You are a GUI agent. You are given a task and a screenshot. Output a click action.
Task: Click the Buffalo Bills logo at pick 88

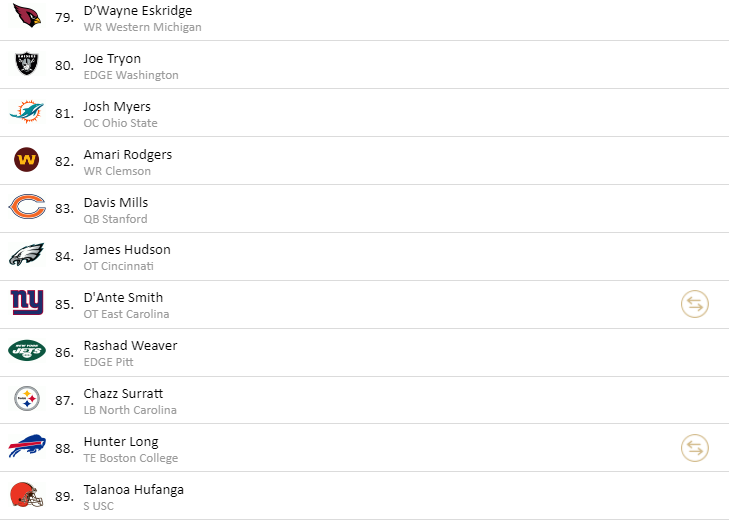coord(27,446)
